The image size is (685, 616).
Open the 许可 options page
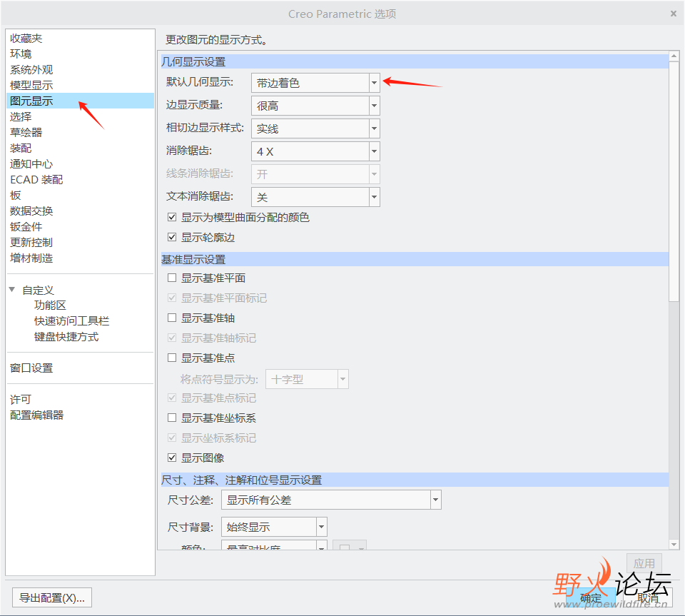[21, 400]
